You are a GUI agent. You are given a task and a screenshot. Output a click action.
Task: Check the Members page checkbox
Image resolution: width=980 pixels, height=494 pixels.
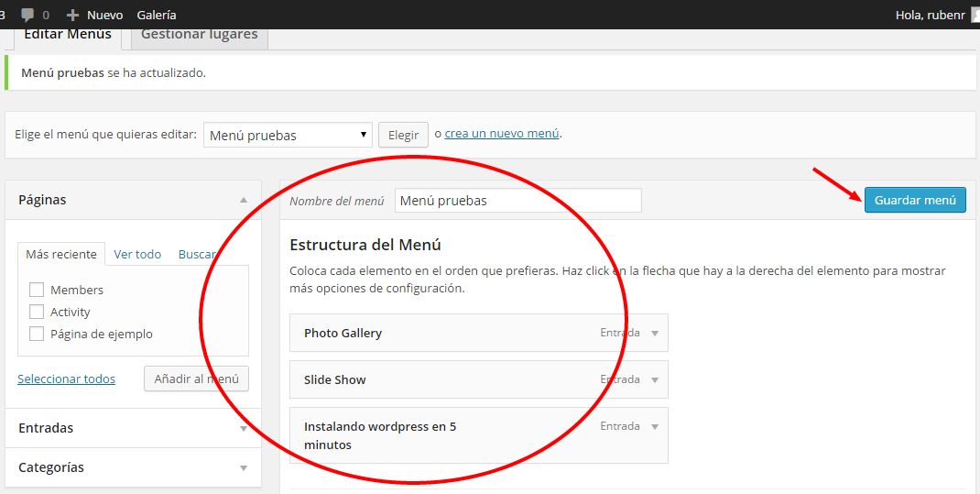37,290
